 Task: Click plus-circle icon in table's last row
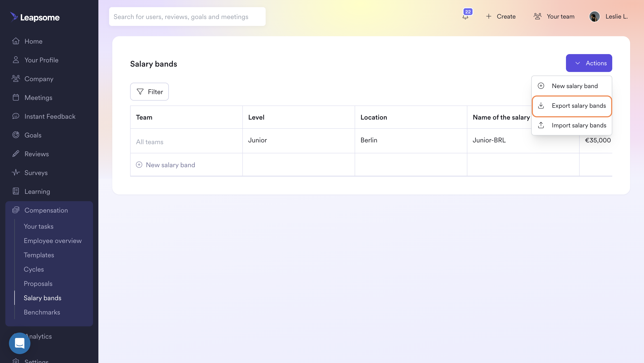(x=139, y=165)
